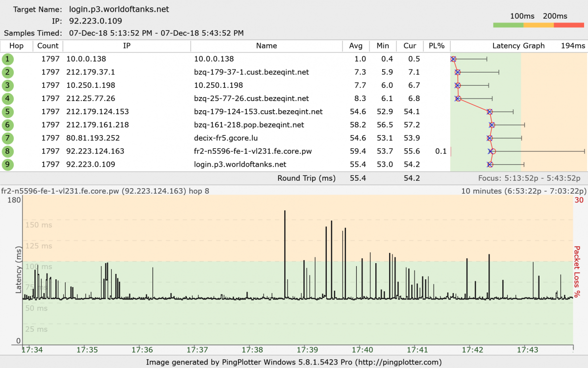Image resolution: width=588 pixels, height=368 pixels.
Task: Select the hop 2 green number icon
Action: point(8,73)
